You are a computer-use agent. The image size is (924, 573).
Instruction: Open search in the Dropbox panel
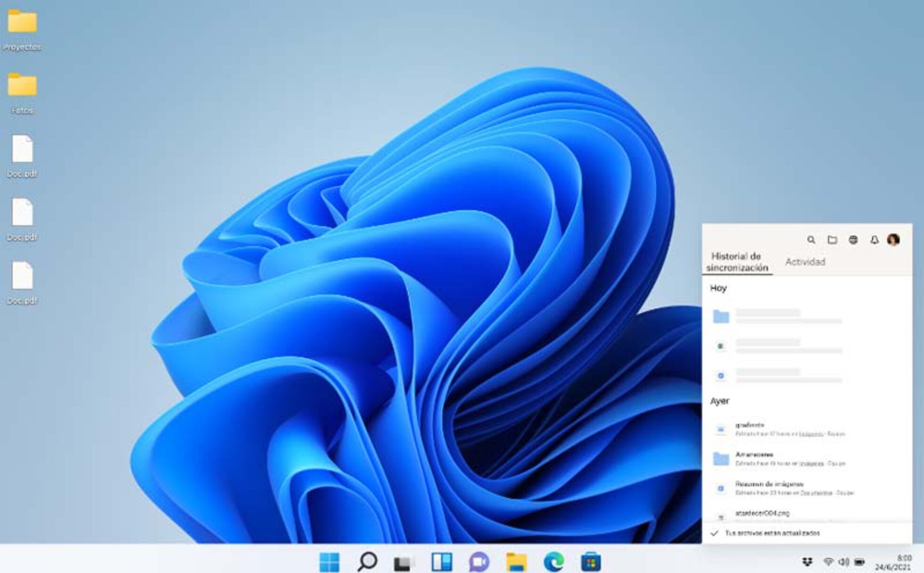[x=812, y=240]
